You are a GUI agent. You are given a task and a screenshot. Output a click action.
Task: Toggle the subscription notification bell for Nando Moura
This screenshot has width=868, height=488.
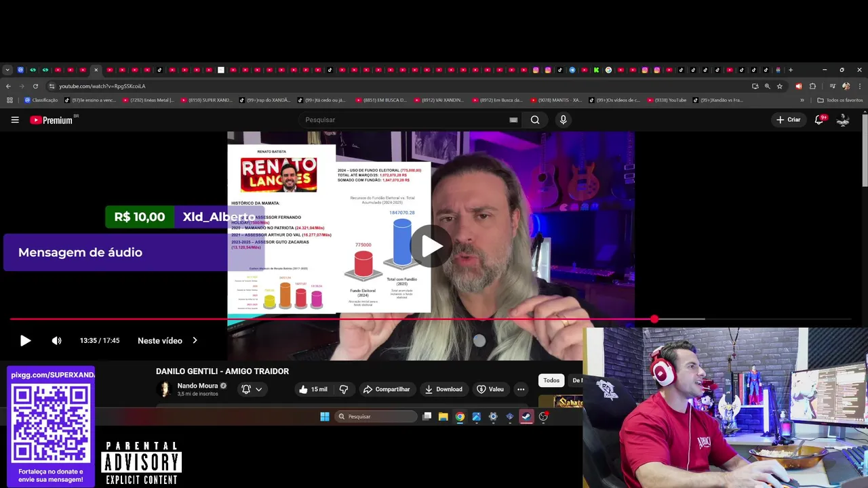tap(246, 389)
